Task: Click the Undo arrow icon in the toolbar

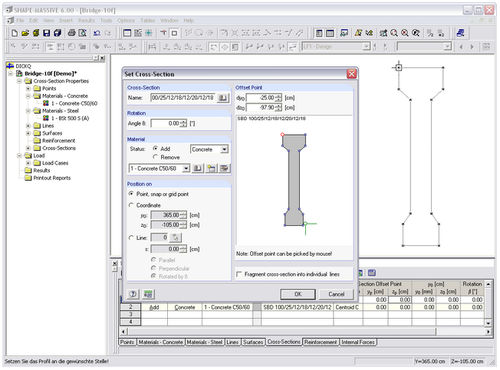Action: pyautogui.click(x=97, y=33)
